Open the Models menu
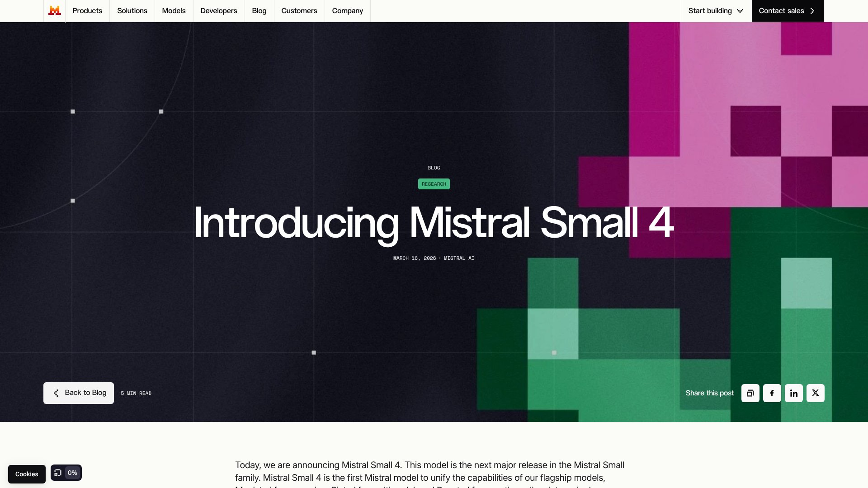868x488 pixels. point(174,10)
